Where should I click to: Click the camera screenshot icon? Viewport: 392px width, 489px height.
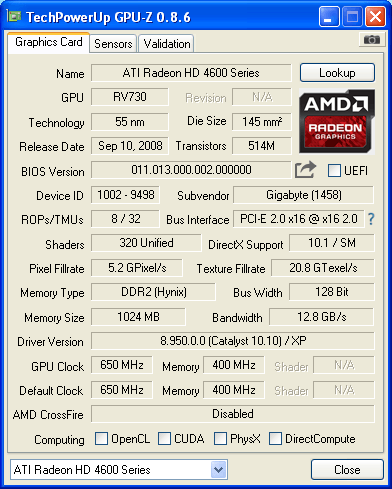click(372, 40)
